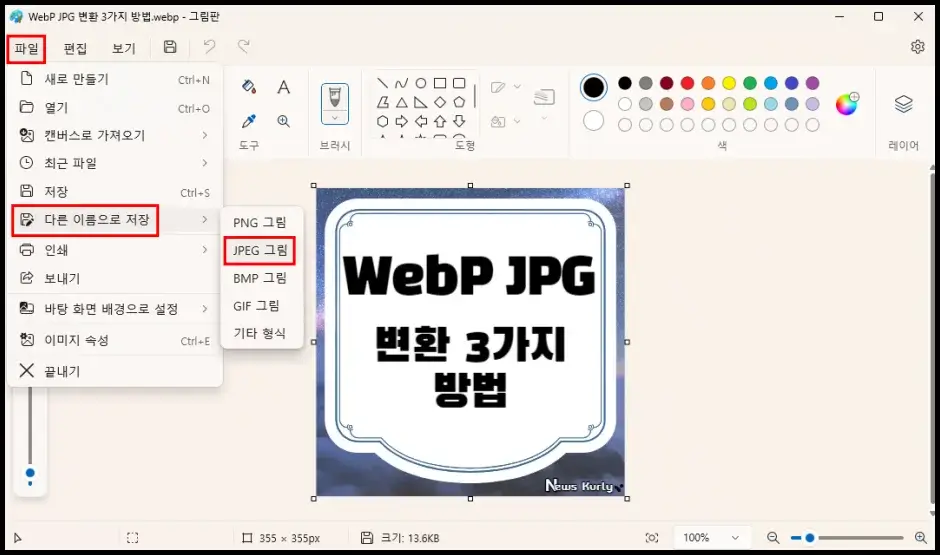Select the Down arrow shape

[x=459, y=122]
